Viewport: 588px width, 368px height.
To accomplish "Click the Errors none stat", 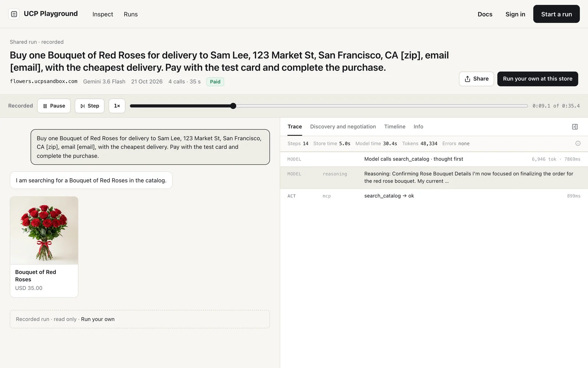I will pos(456,144).
